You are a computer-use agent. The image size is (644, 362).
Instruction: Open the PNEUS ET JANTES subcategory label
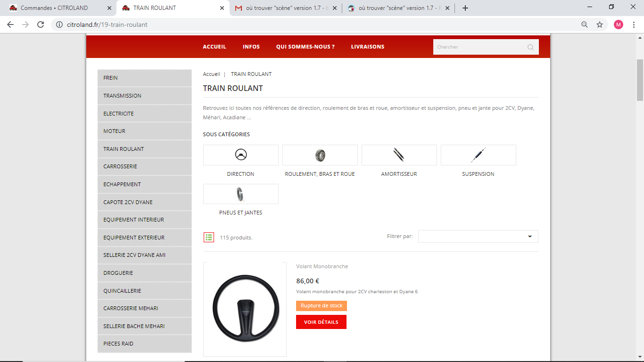(241, 213)
